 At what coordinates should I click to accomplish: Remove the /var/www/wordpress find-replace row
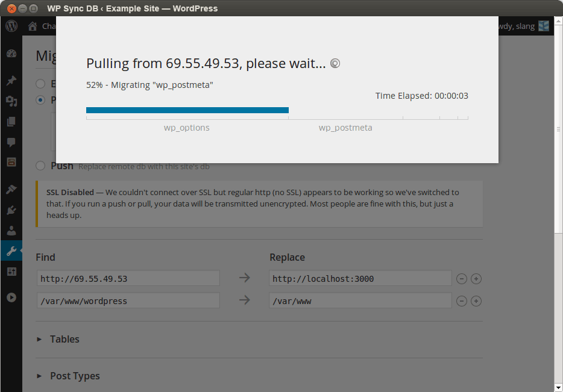(461, 301)
